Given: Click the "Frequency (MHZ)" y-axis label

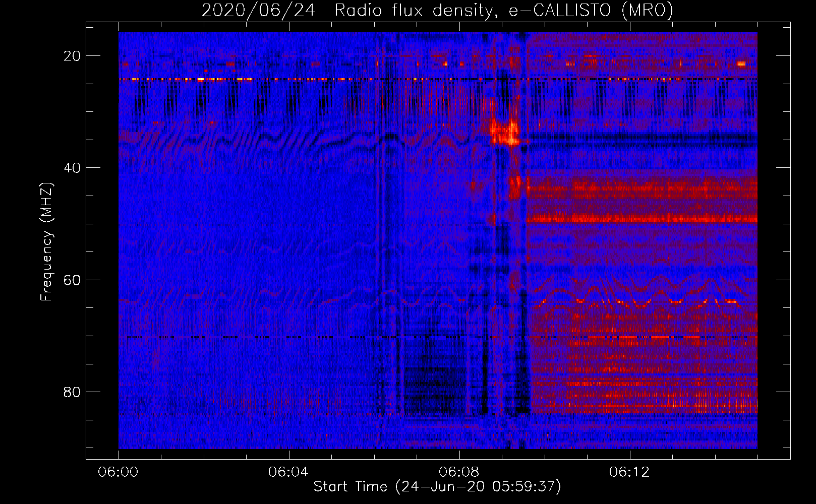Looking at the screenshot, I should click(46, 241).
